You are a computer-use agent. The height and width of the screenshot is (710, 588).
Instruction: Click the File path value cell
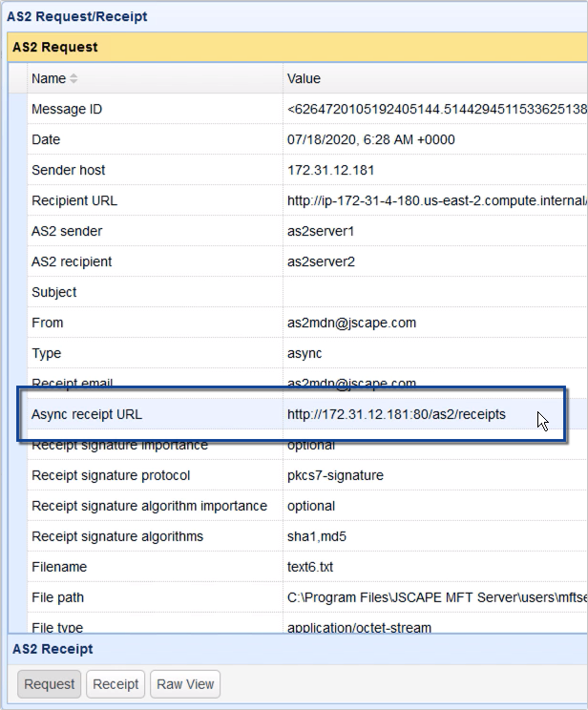434,597
